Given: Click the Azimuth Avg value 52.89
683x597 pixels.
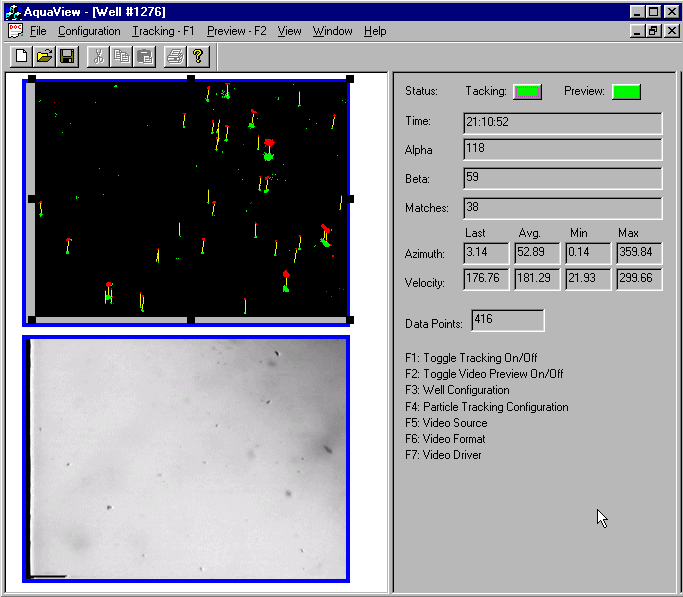Looking at the screenshot, I should pyautogui.click(x=537, y=253).
